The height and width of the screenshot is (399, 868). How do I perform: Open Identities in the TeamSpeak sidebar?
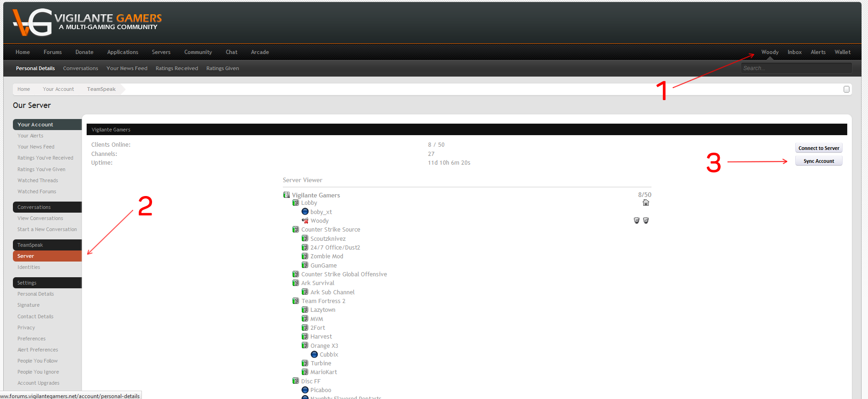[29, 267]
